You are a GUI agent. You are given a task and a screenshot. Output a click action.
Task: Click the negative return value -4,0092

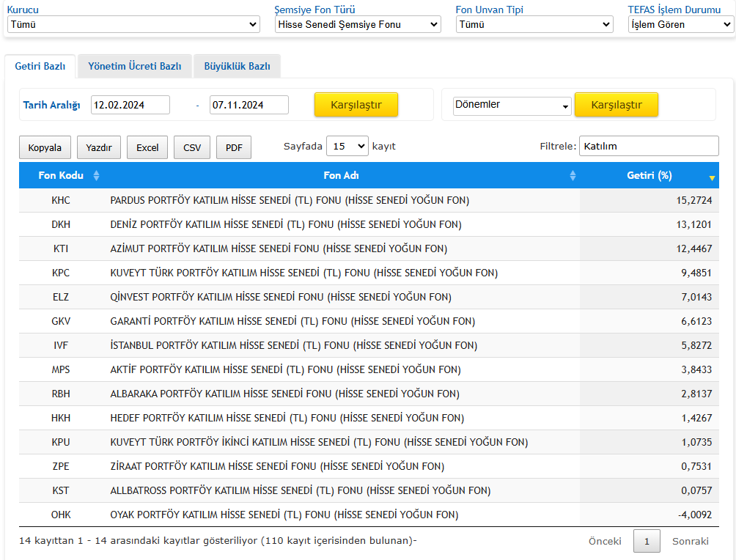pyautogui.click(x=695, y=515)
